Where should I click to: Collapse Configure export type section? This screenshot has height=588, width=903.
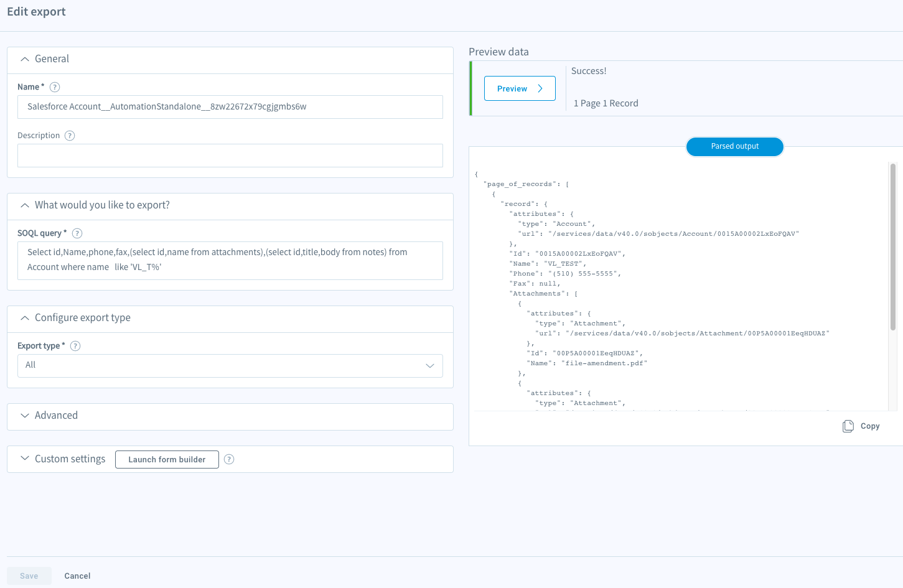(x=25, y=318)
